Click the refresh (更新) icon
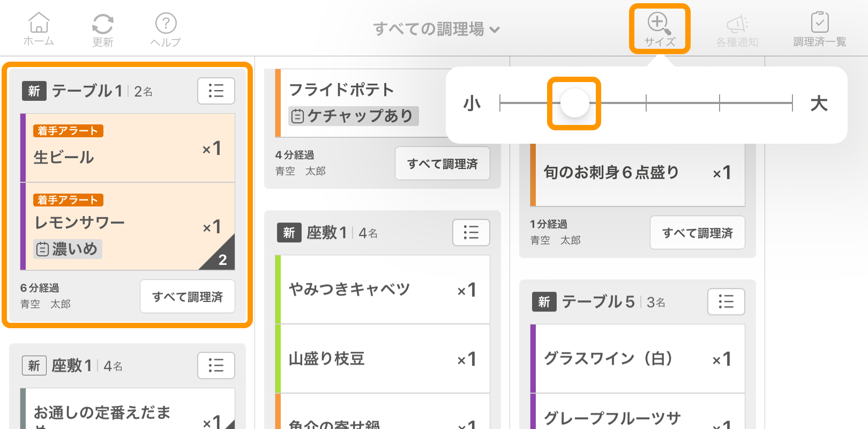Screen dimensions: 868x429 pos(102,30)
